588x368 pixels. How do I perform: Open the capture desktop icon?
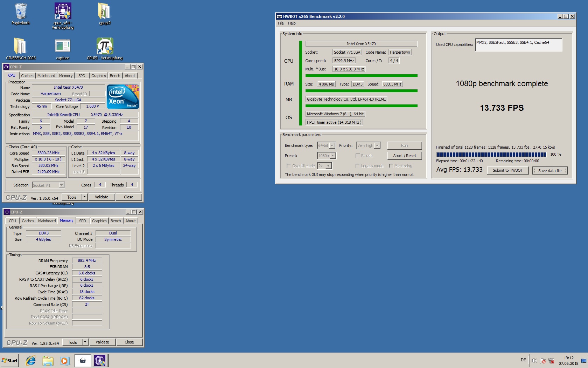pos(63,49)
